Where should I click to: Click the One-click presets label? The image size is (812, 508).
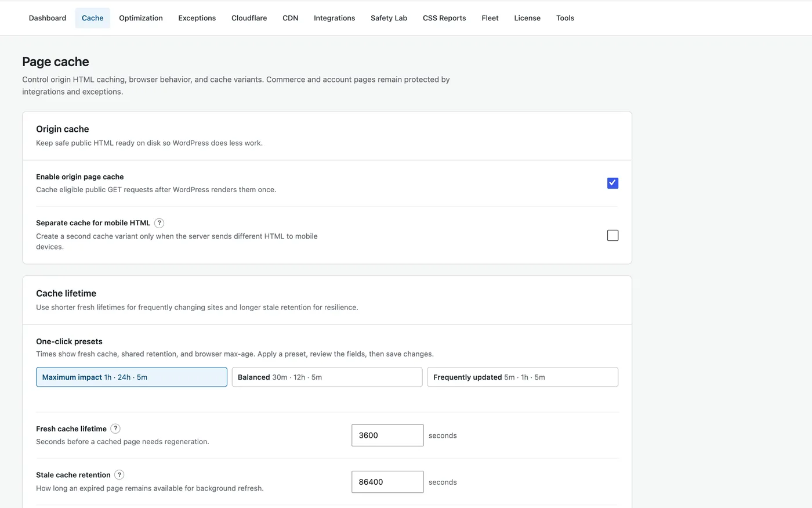click(69, 341)
